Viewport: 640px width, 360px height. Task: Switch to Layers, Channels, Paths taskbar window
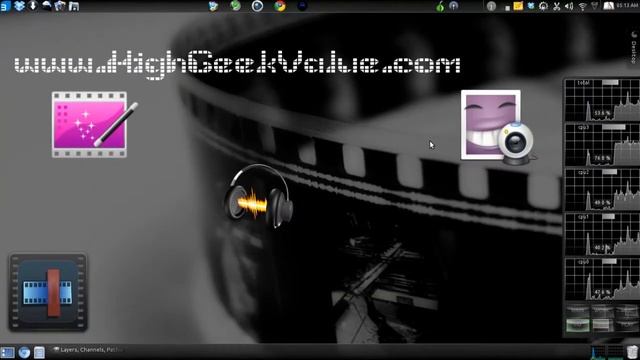(87, 350)
